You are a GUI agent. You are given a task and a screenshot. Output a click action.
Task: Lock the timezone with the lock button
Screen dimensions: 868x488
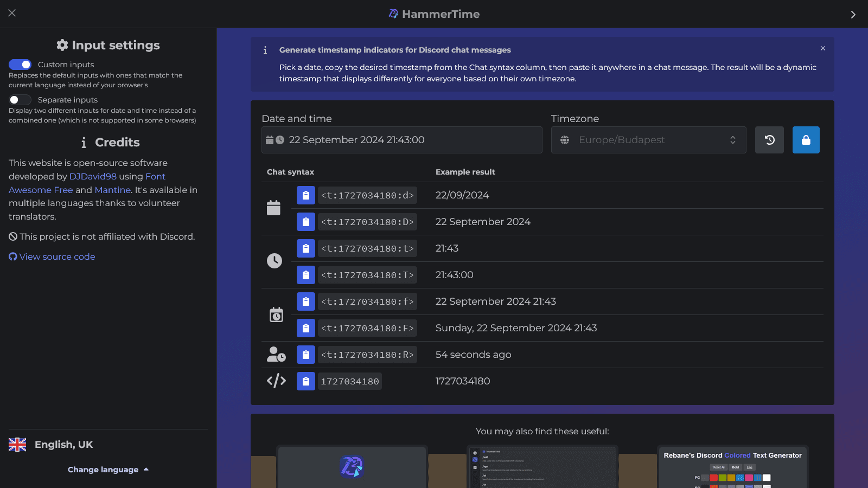806,139
